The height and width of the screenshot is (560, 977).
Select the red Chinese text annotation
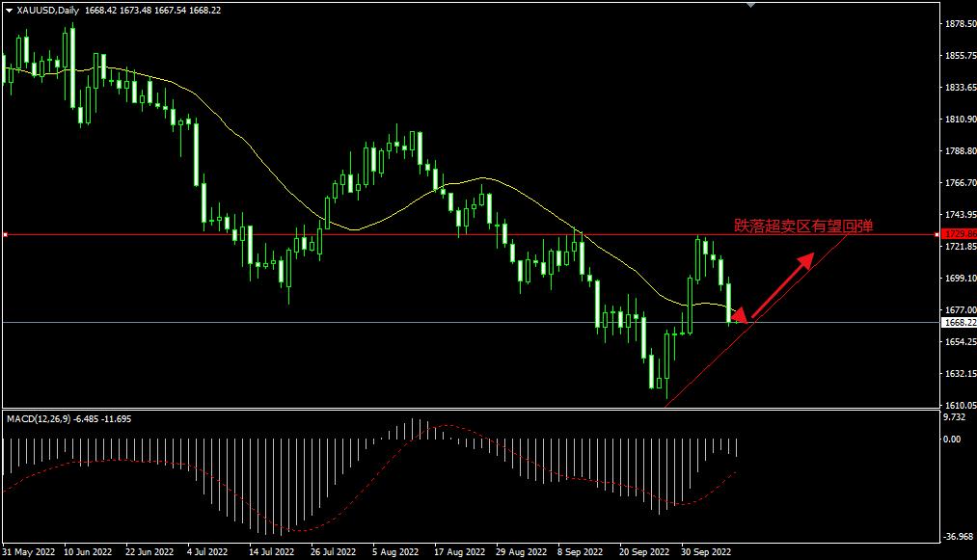point(803,226)
